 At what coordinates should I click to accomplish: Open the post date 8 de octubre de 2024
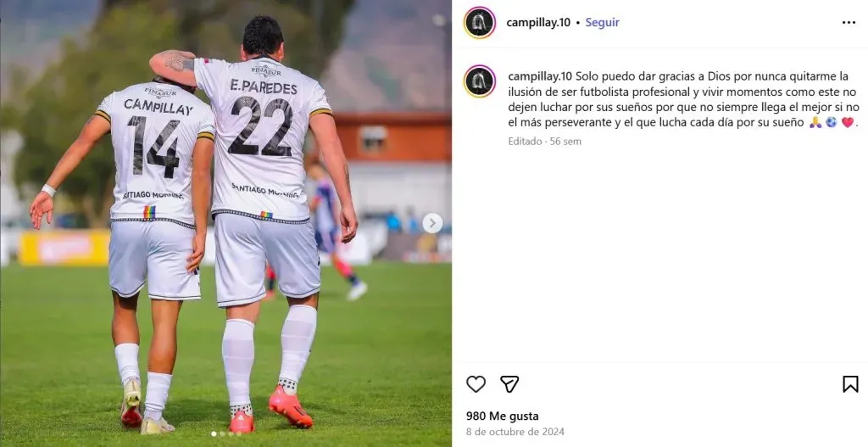[515, 432]
